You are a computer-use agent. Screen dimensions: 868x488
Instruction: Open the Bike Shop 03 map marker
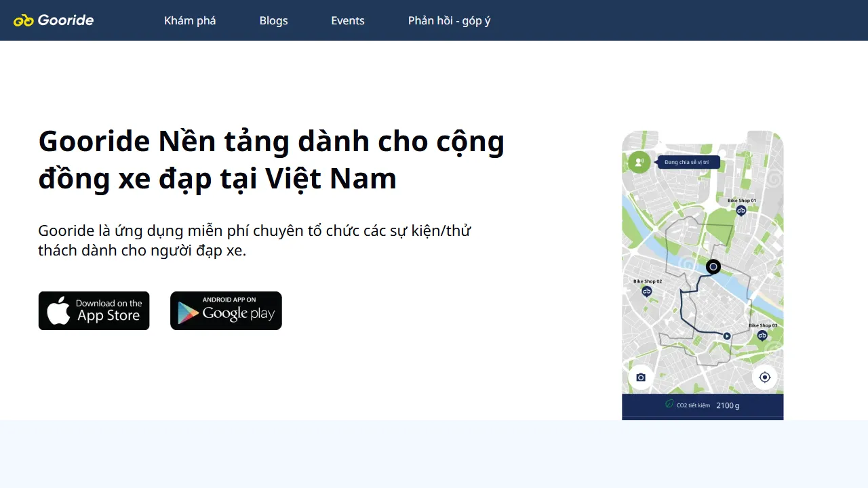pyautogui.click(x=762, y=334)
